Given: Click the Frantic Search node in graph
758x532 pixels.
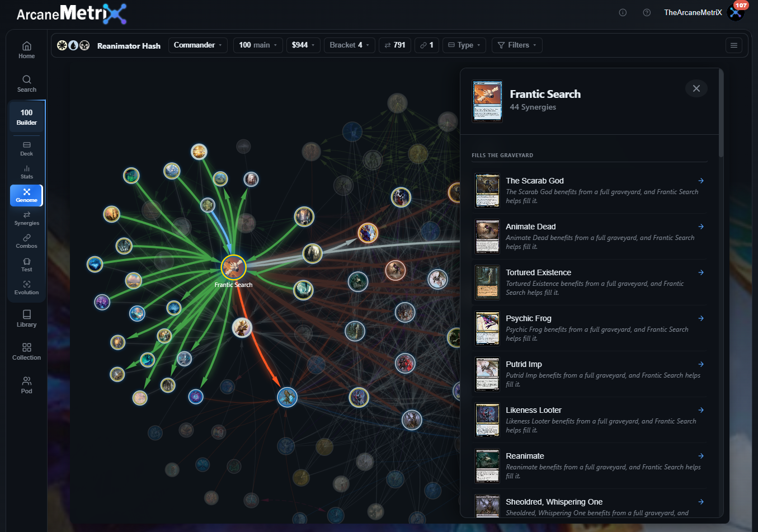Looking at the screenshot, I should [x=233, y=267].
